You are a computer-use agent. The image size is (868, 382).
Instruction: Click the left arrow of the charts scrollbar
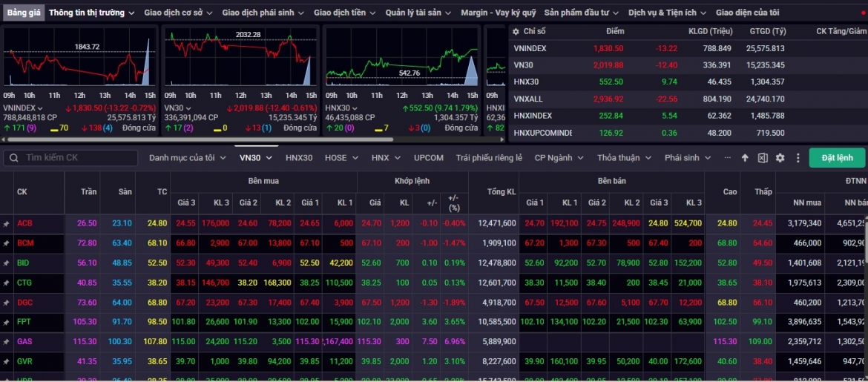[4, 139]
